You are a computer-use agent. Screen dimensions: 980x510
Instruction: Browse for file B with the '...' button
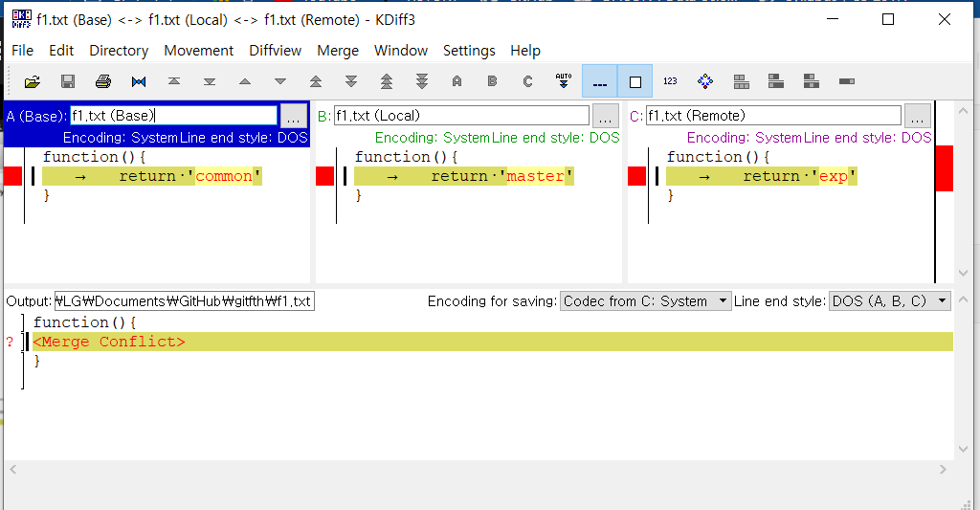605,116
